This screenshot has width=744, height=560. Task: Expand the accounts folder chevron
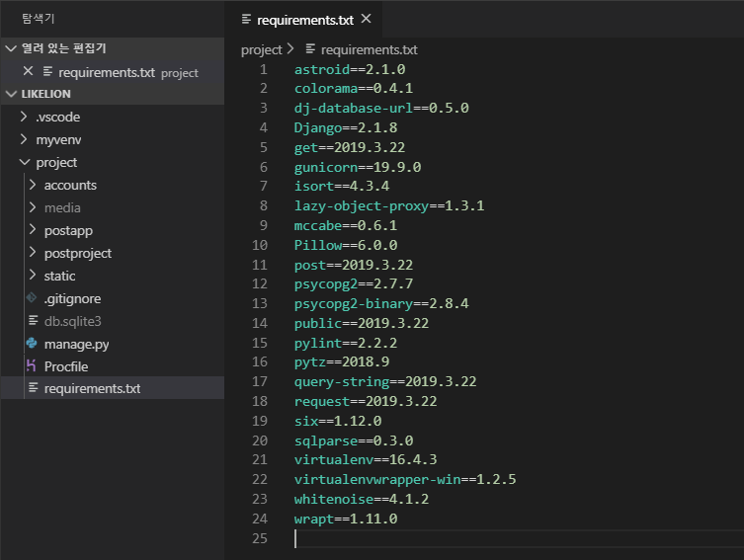pos(33,185)
